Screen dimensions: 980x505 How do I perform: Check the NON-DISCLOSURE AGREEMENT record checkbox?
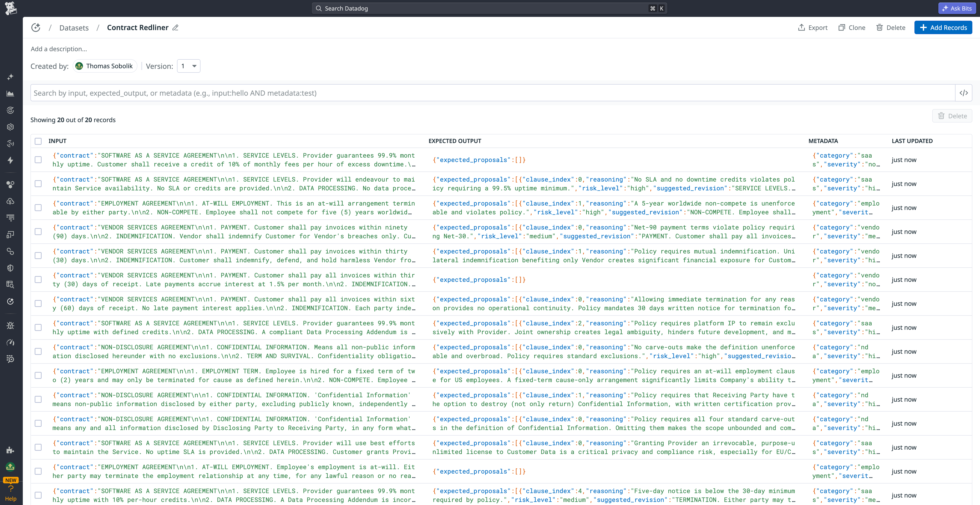tap(38, 352)
